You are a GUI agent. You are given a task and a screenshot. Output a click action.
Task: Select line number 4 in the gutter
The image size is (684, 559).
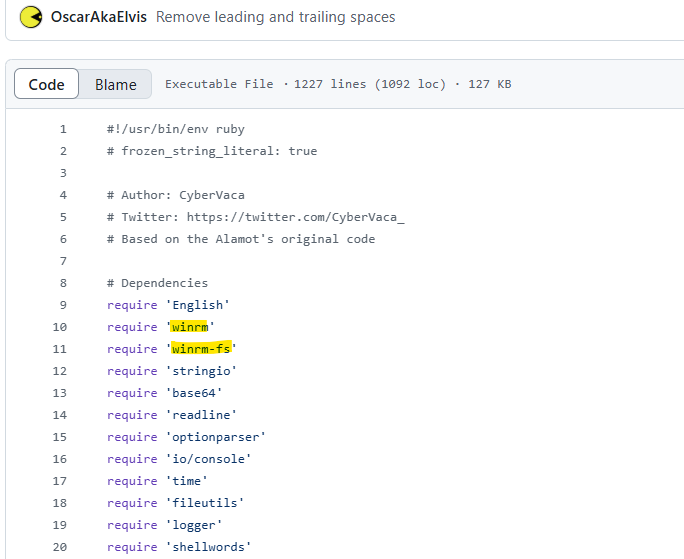coord(63,195)
